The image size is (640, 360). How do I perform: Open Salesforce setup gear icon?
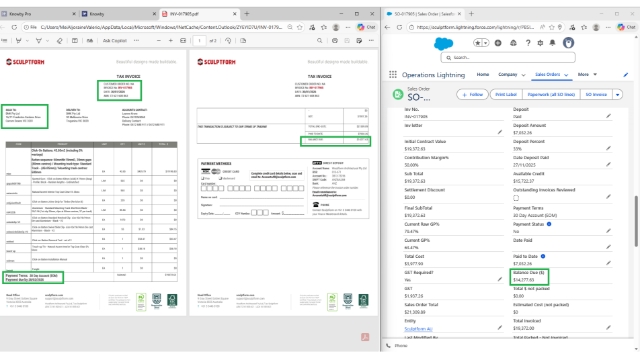(x=540, y=43)
